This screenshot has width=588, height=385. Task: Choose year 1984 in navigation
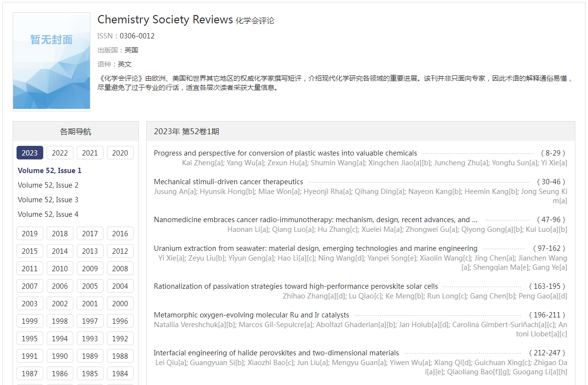[120, 373]
